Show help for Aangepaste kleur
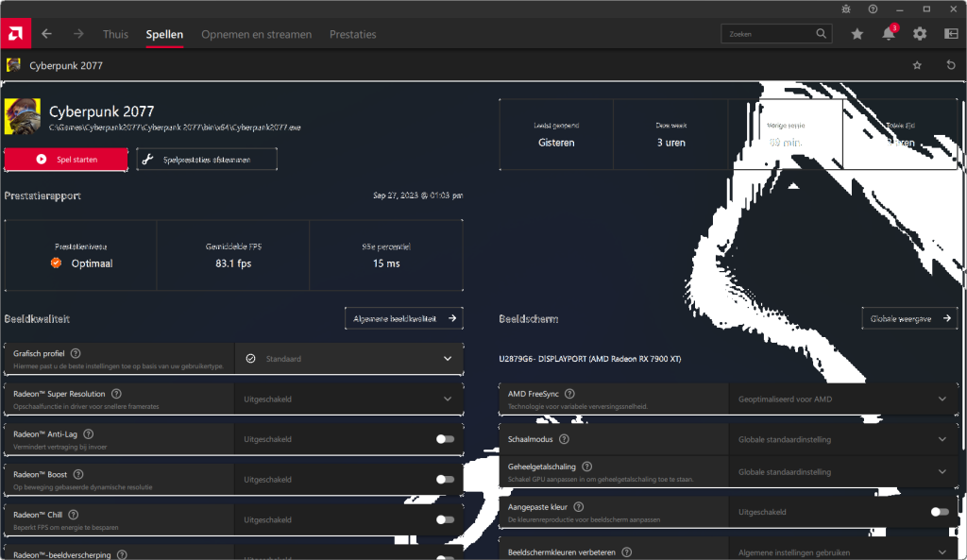967x560 pixels. pos(579,507)
